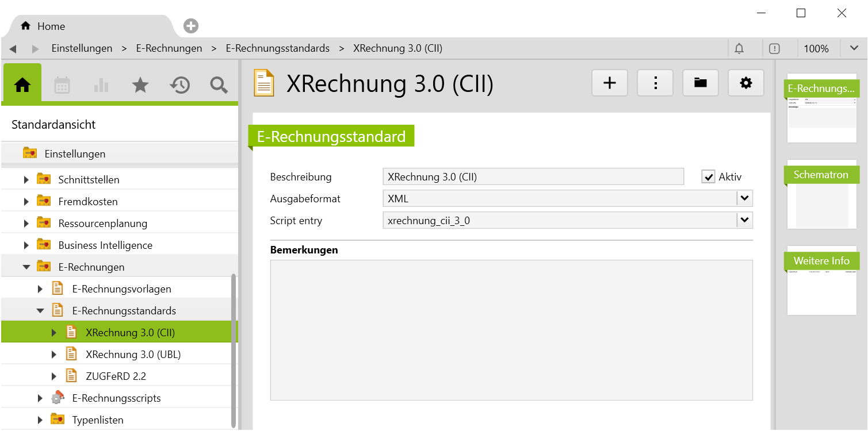Open the Ausgabeformat dropdown
Image resolution: width=868 pixels, height=431 pixels.
coord(744,199)
